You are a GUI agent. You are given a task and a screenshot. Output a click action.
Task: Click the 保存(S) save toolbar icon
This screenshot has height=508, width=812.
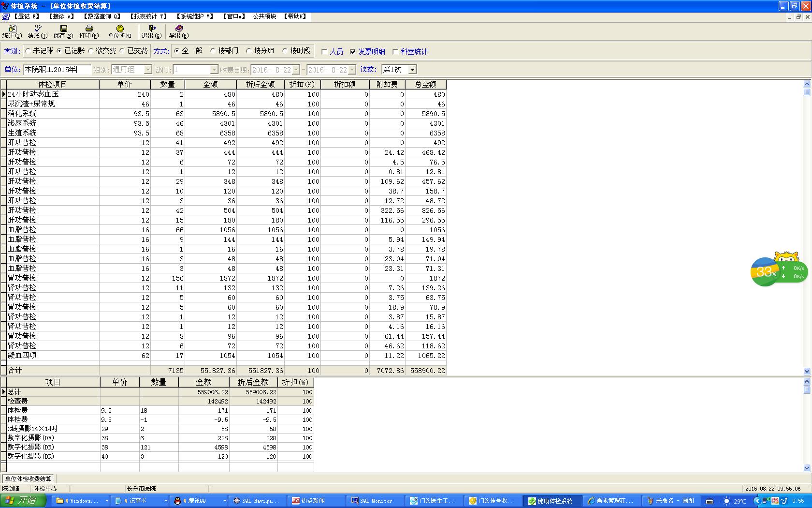(x=63, y=32)
